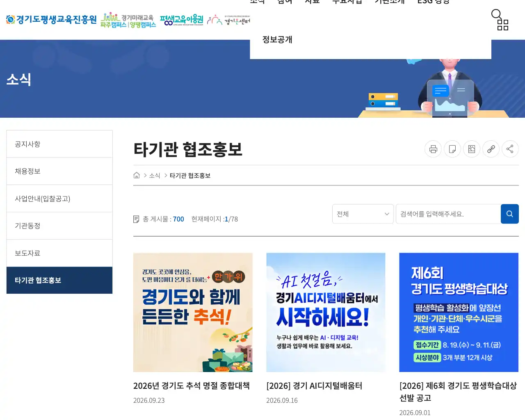Click the date 2026.09.16
525x420 pixels.
(282, 400)
